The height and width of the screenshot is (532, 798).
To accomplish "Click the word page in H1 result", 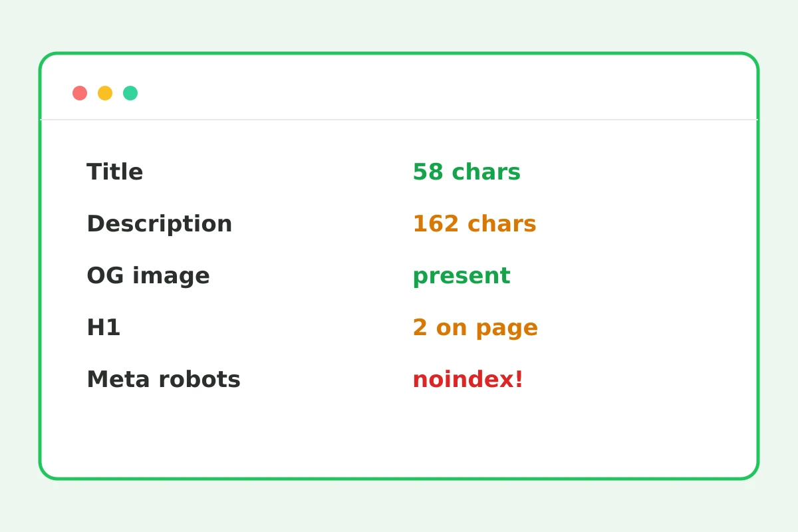I will [507, 329].
